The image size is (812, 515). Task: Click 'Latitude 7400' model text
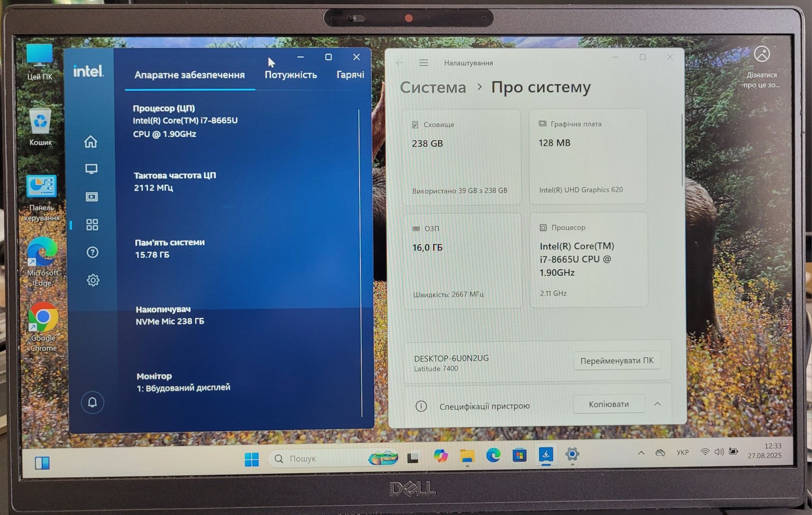pos(436,369)
